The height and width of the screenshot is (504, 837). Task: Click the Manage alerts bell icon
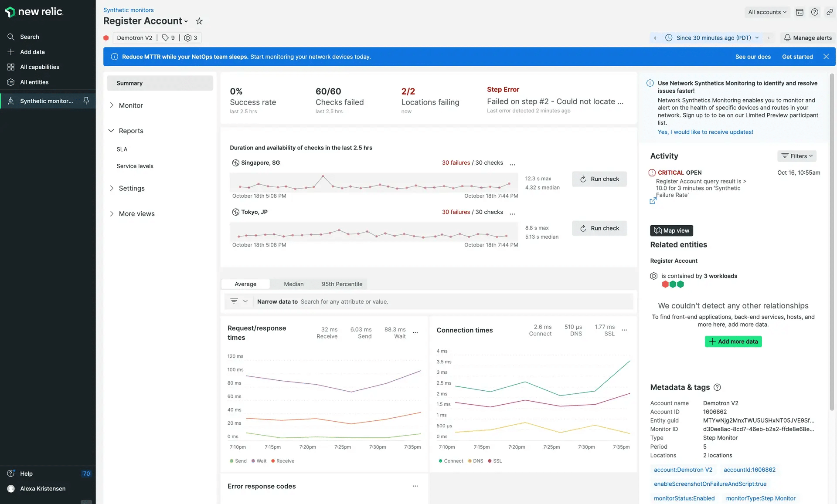pos(787,38)
